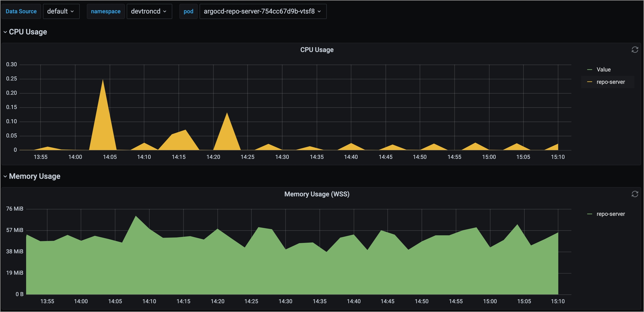The image size is (644, 312).
Task: Collapse the Memory Usage row chevron
Action: click(5, 177)
